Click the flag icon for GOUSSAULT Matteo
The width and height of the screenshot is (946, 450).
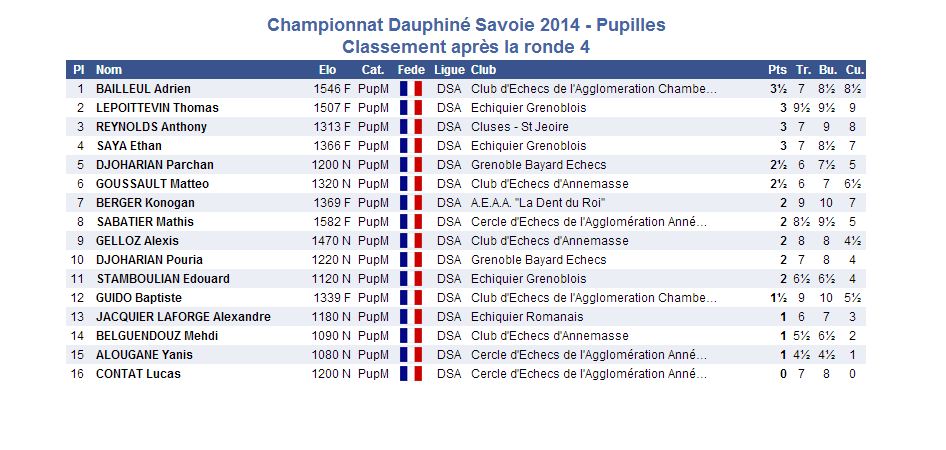click(x=410, y=184)
